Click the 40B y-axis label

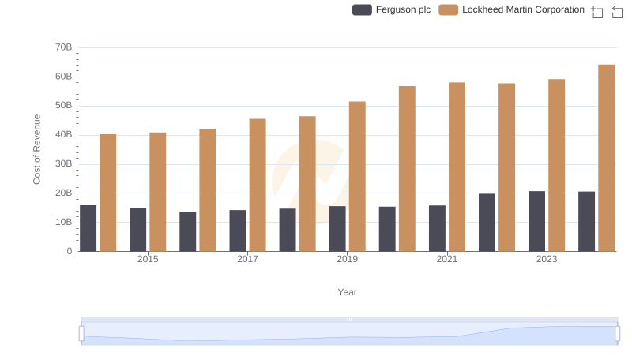point(64,134)
